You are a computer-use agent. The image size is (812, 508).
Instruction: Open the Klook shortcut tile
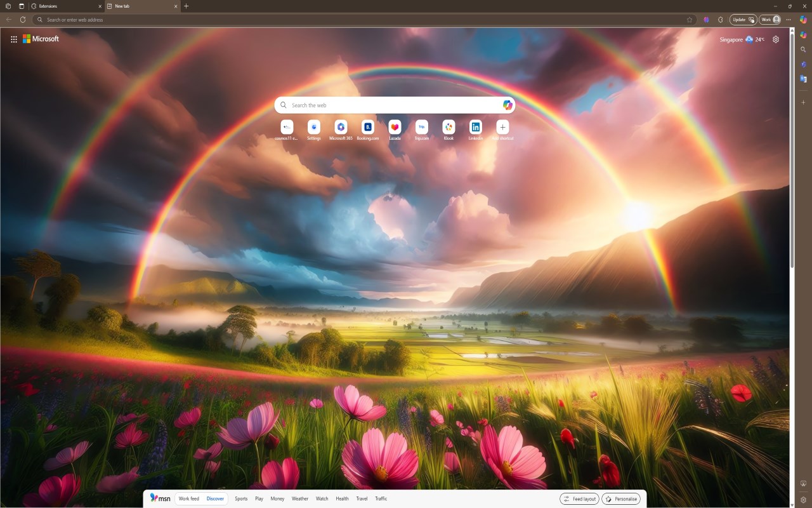tap(449, 130)
